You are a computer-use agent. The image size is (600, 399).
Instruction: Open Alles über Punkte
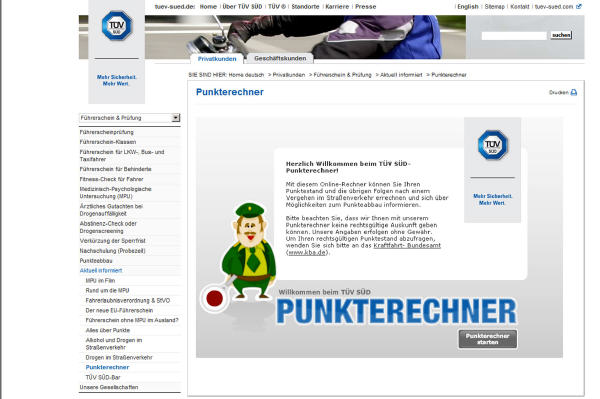108,330
